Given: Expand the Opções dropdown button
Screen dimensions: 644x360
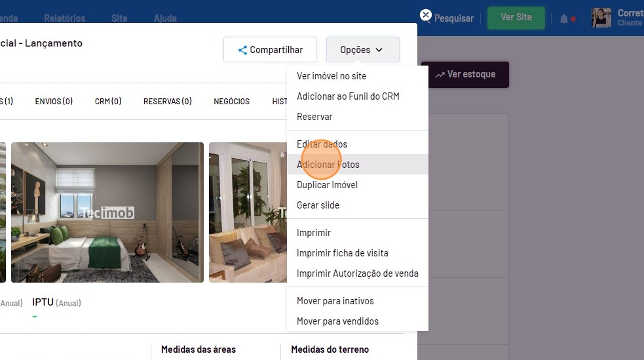Looking at the screenshot, I should click(x=362, y=50).
